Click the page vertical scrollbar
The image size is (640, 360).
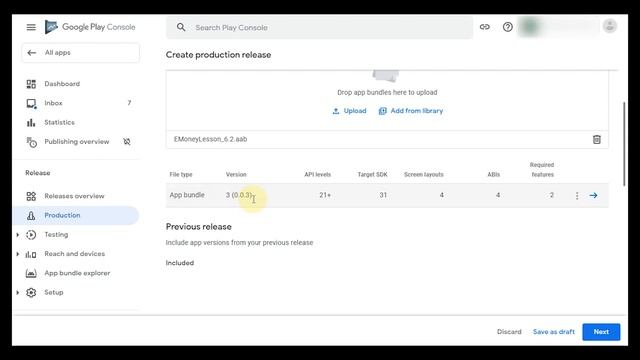point(624,144)
